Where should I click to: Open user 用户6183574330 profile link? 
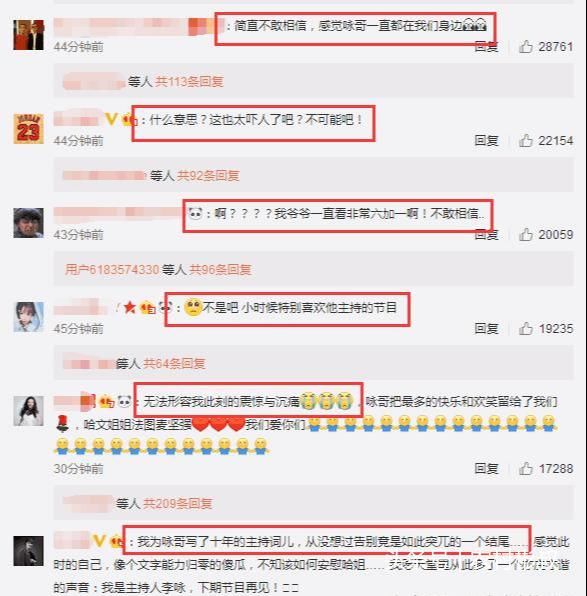point(112,270)
